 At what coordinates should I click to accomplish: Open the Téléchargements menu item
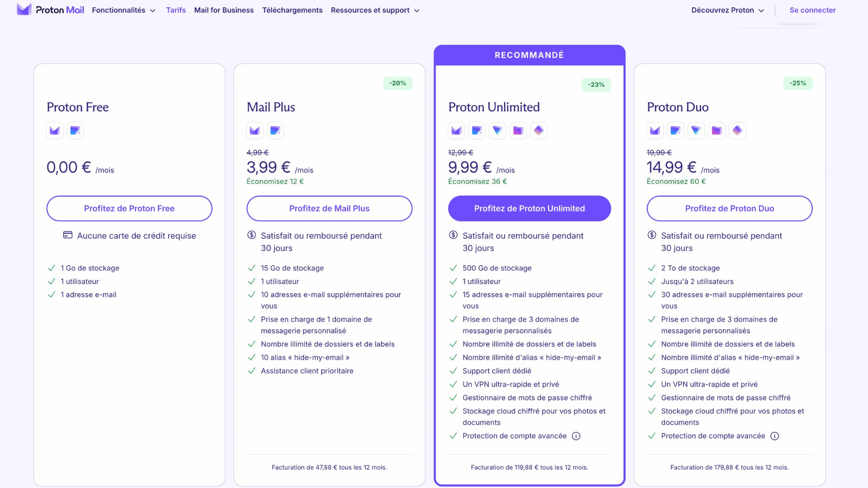(x=292, y=10)
